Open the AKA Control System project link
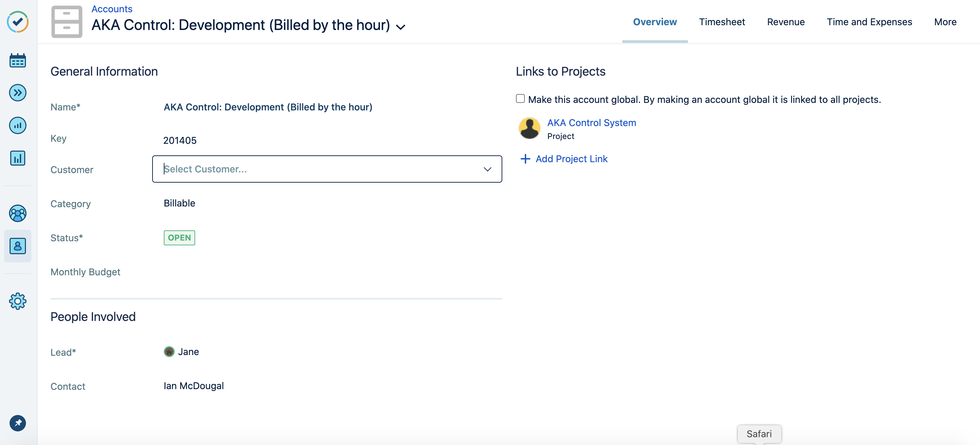 592,122
